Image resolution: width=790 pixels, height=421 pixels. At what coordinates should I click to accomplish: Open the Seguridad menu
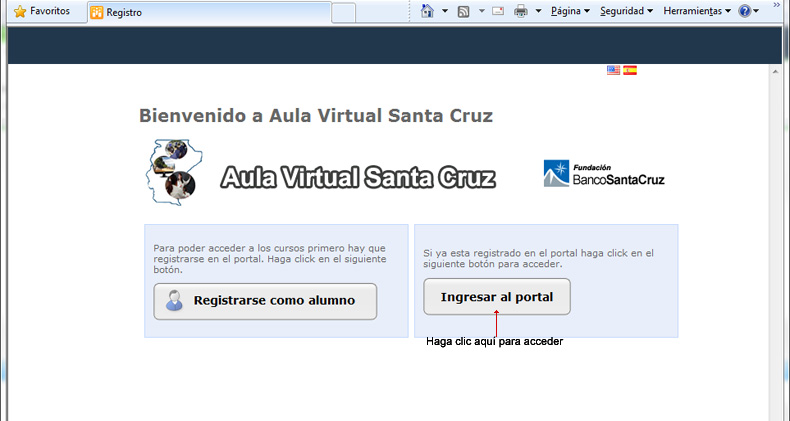coord(626,11)
